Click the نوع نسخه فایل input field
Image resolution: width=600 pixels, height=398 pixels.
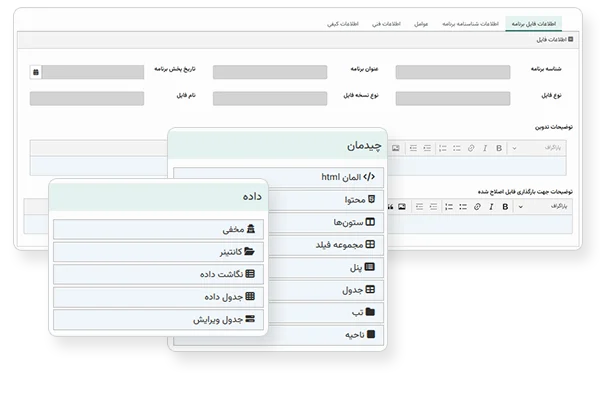(x=270, y=98)
